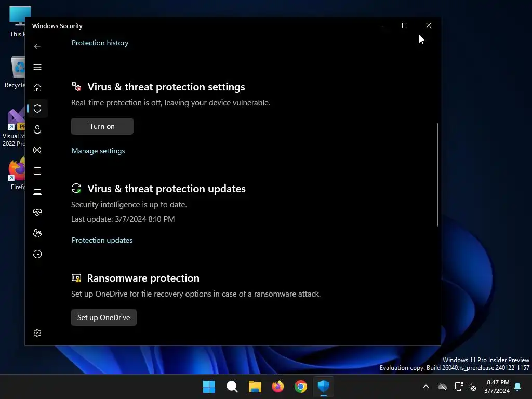This screenshot has width=532, height=399.
Task: Click the Set up OneDrive button
Action: (104, 317)
